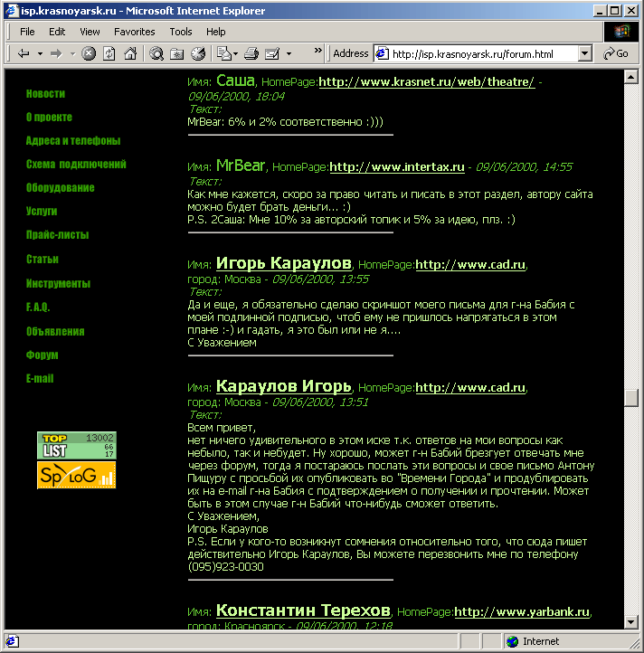644x653 pixels.
Task: Maximize the Internet Explorer window
Action: pyautogui.click(x=615, y=11)
